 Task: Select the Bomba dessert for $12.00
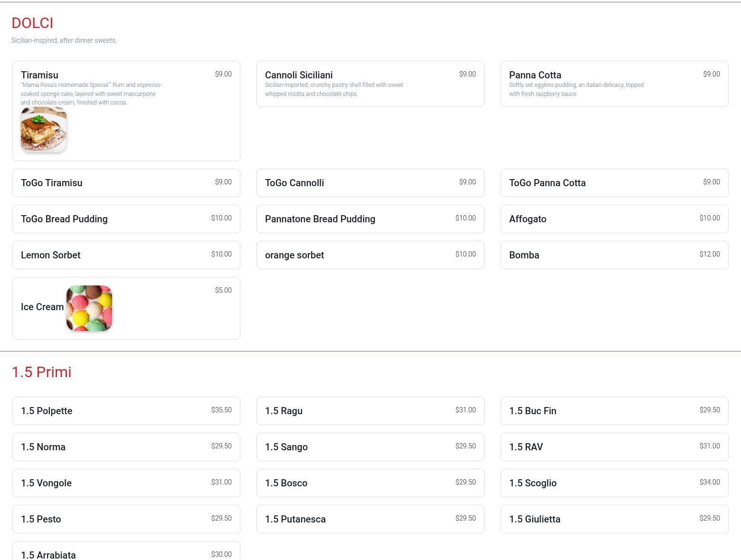pyautogui.click(x=614, y=255)
